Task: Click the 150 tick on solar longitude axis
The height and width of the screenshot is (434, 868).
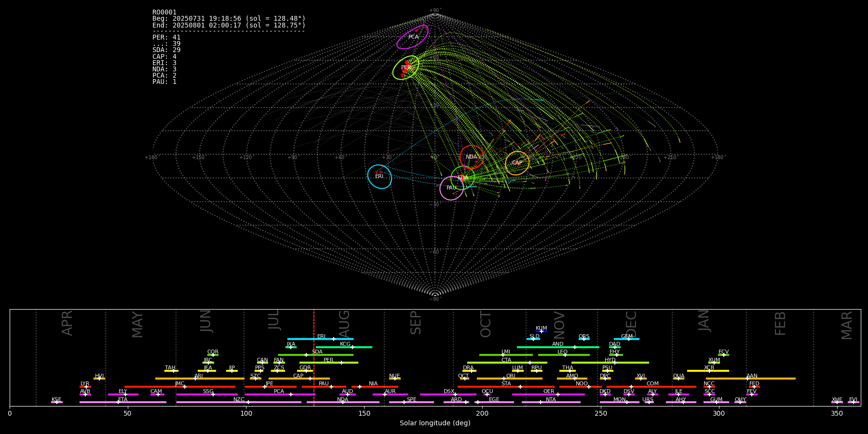Action: (x=364, y=413)
